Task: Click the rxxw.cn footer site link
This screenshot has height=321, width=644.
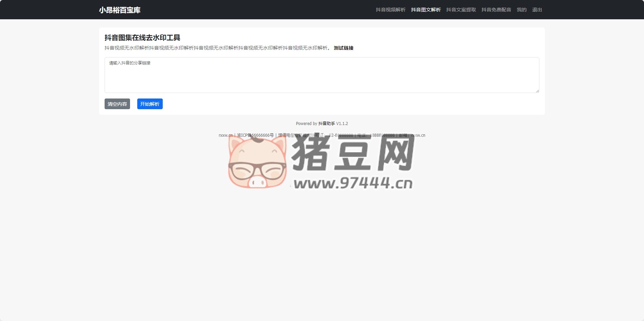Action: (226, 135)
